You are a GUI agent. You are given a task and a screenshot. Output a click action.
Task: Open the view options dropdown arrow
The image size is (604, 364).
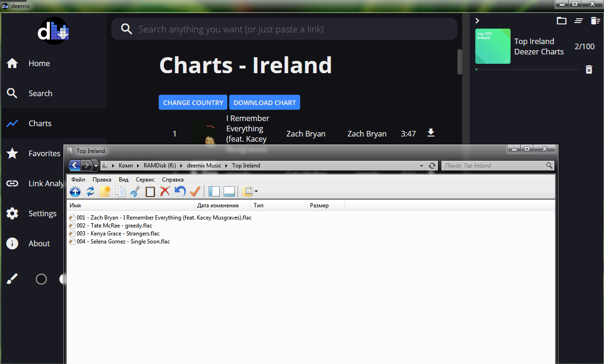pyautogui.click(x=256, y=191)
